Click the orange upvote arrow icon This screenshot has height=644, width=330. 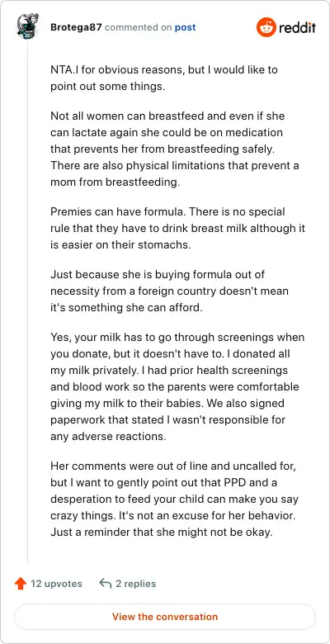(20, 584)
